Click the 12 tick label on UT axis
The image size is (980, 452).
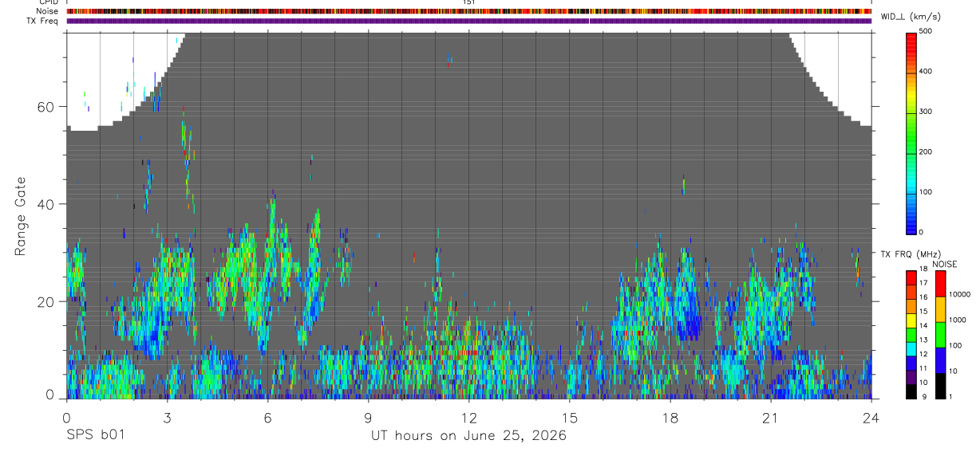coord(469,418)
